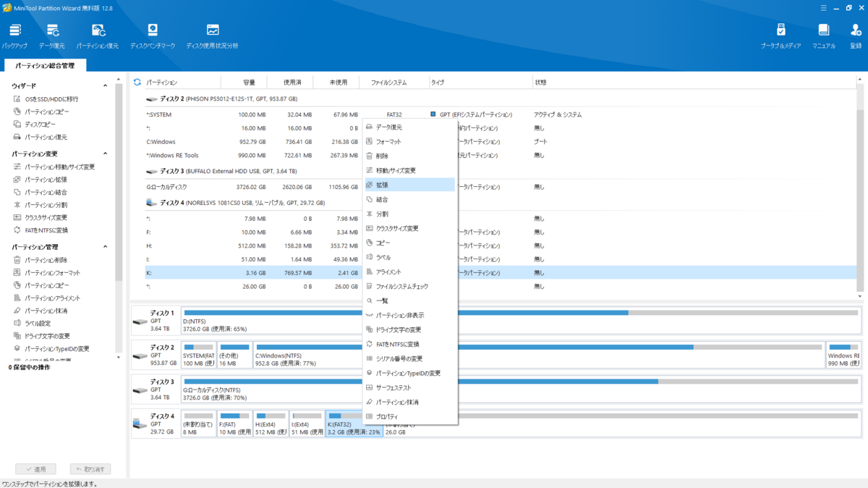Launch データ復元 from the toolbar
This screenshot has width=868, height=488.
click(52, 36)
